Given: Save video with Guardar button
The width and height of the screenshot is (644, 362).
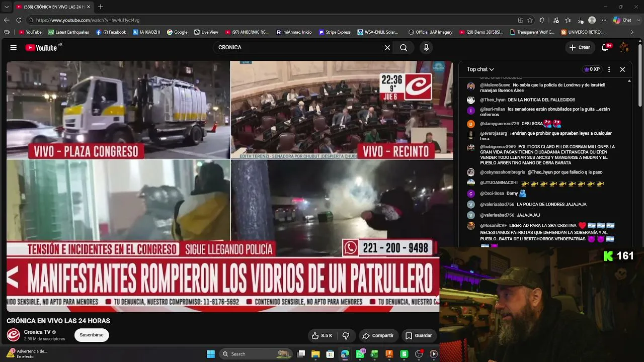Looking at the screenshot, I should pos(419,335).
